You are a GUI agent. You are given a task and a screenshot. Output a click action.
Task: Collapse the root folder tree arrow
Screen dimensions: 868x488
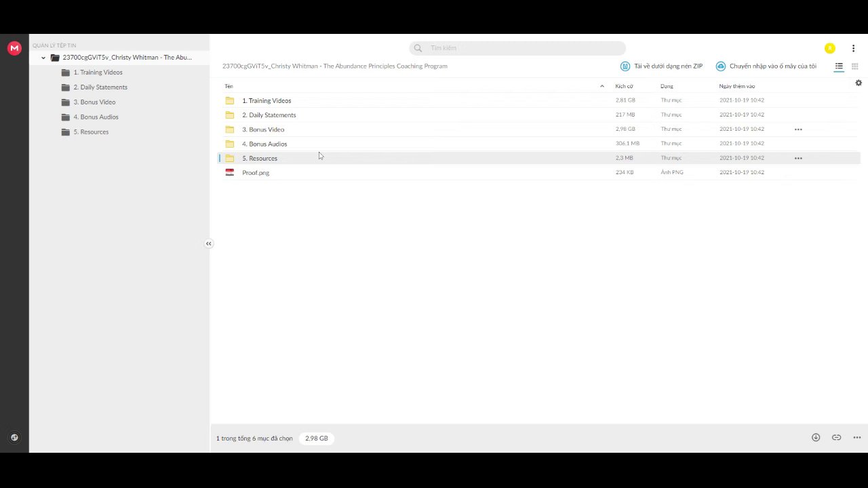click(43, 58)
